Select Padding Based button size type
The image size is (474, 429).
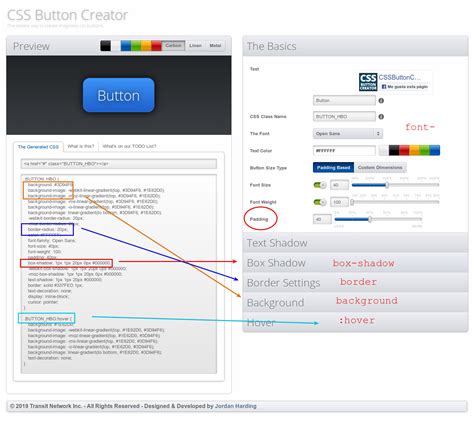coord(333,168)
